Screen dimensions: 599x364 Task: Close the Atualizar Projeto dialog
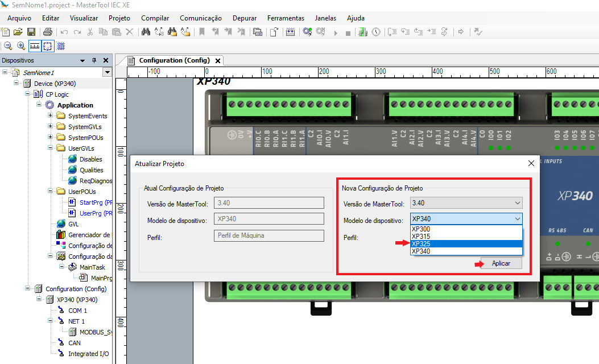531,163
